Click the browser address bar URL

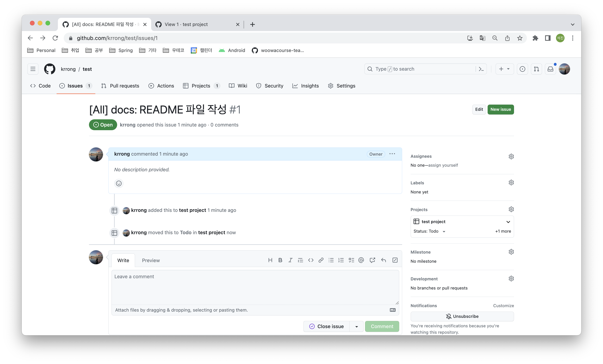coord(117,38)
